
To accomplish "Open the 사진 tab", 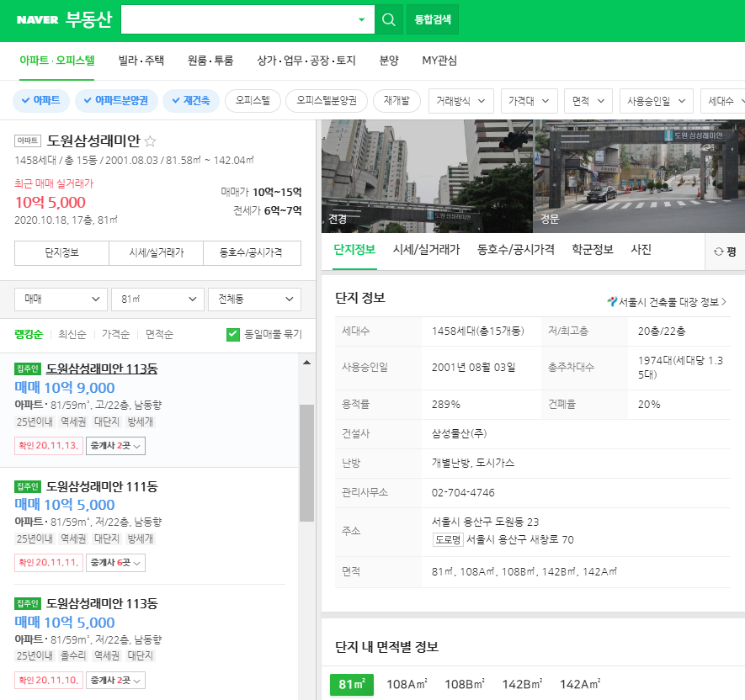I will tap(641, 250).
